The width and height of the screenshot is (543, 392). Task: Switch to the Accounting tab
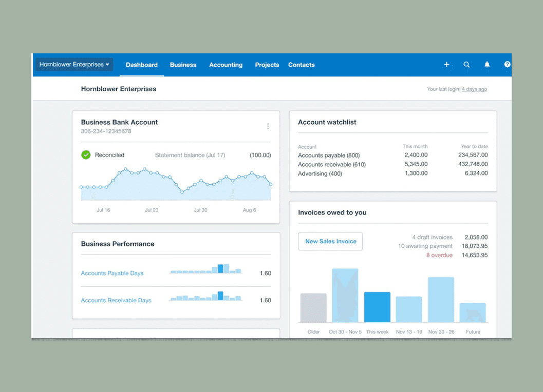[x=226, y=65]
